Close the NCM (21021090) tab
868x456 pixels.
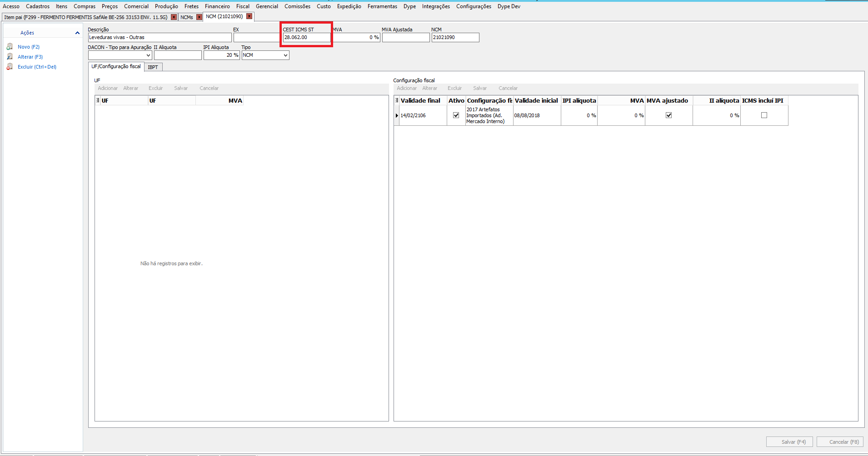249,16
